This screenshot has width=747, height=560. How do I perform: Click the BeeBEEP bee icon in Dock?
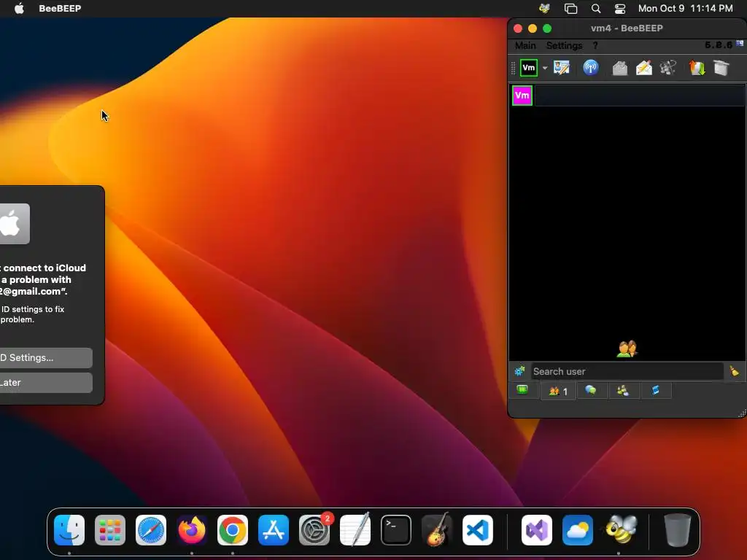620,530
